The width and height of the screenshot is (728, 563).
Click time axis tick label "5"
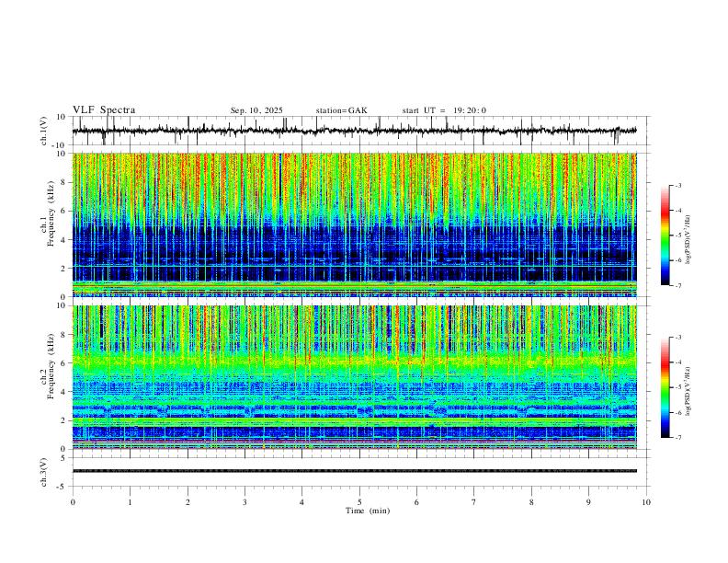359,502
